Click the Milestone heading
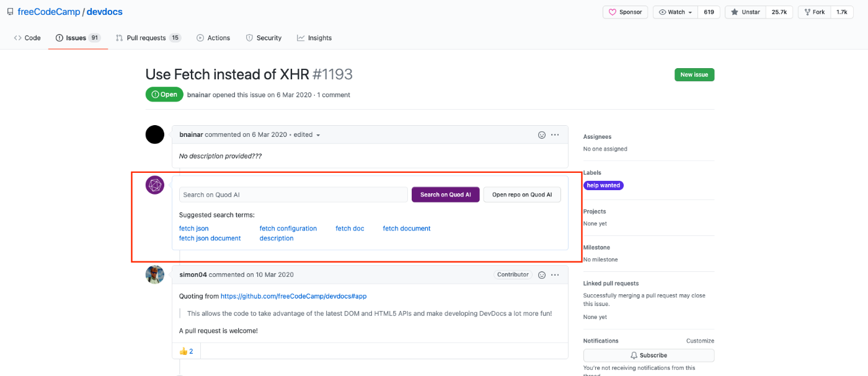 point(596,247)
